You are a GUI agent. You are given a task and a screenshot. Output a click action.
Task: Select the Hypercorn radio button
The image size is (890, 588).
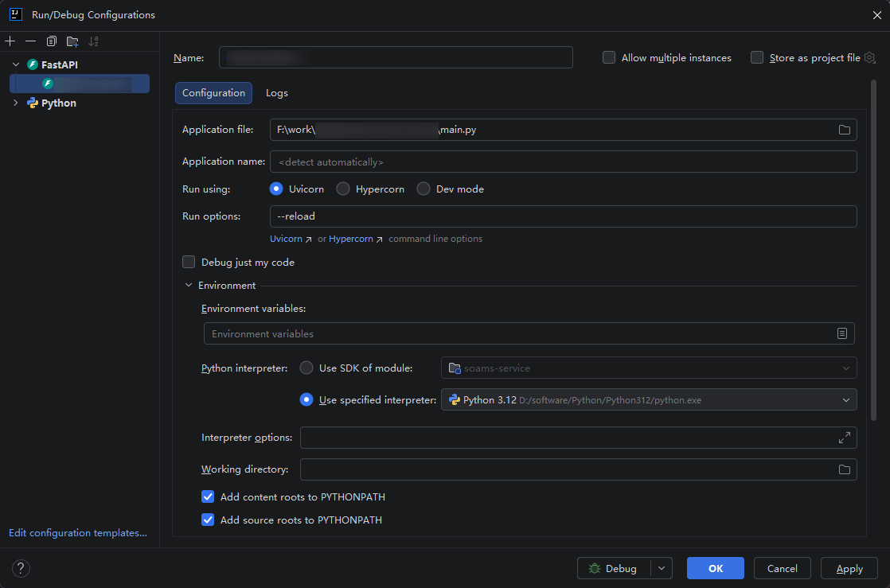click(343, 189)
